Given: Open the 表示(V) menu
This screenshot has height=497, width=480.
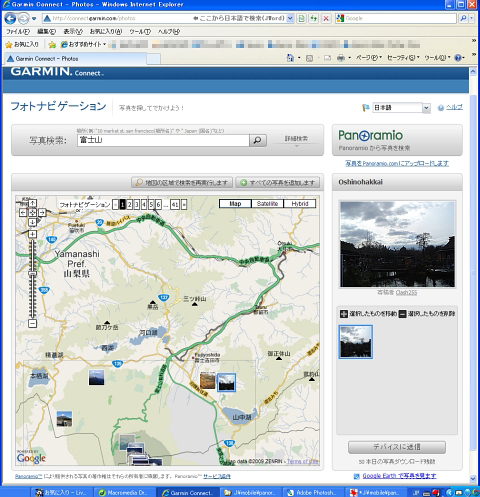Looking at the screenshot, I should pos(73,32).
